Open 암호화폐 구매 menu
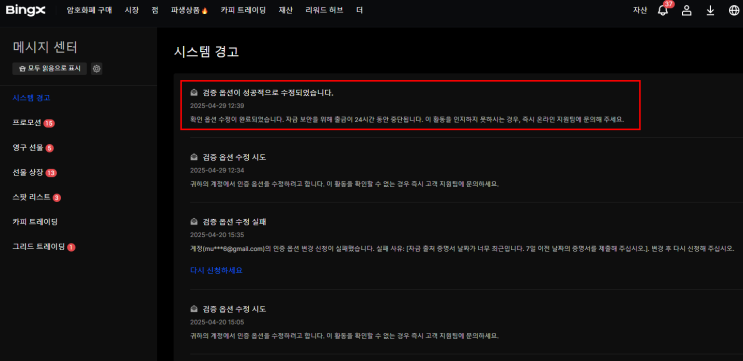The height and width of the screenshot is (361, 743). (90, 10)
